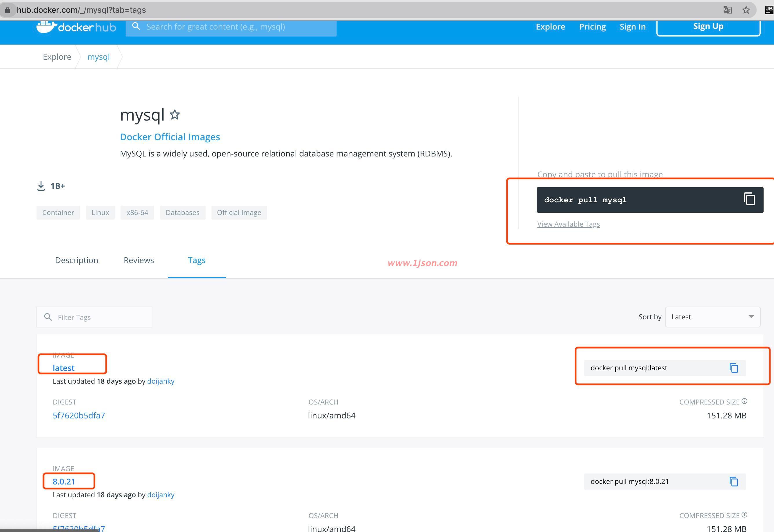Click the search magnifier icon in header
This screenshot has height=532, width=774.
tap(136, 26)
